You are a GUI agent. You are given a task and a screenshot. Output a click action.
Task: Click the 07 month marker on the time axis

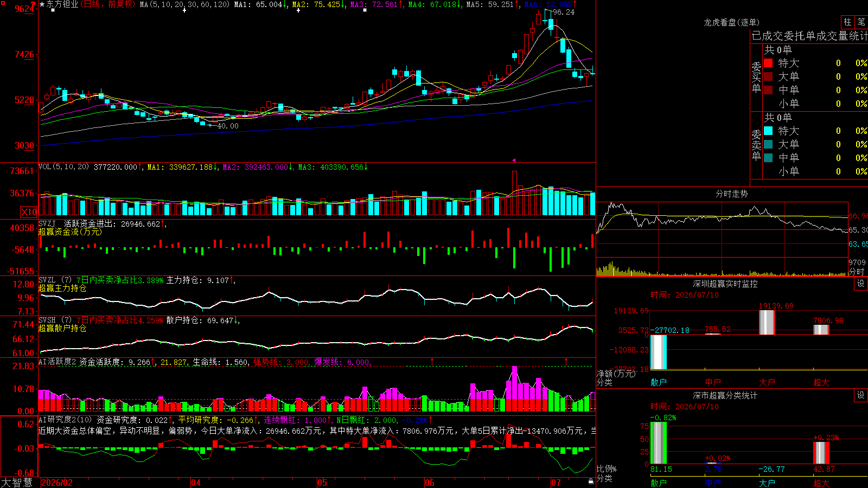tap(556, 483)
